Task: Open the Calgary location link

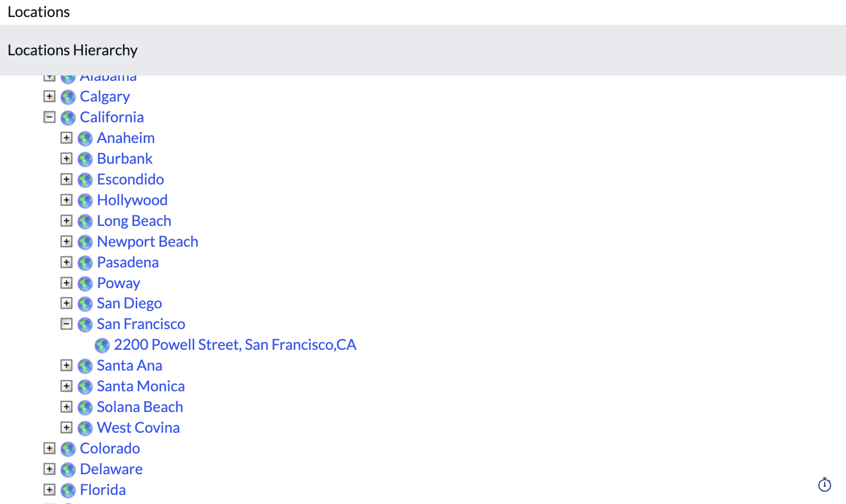Action: [x=105, y=97]
